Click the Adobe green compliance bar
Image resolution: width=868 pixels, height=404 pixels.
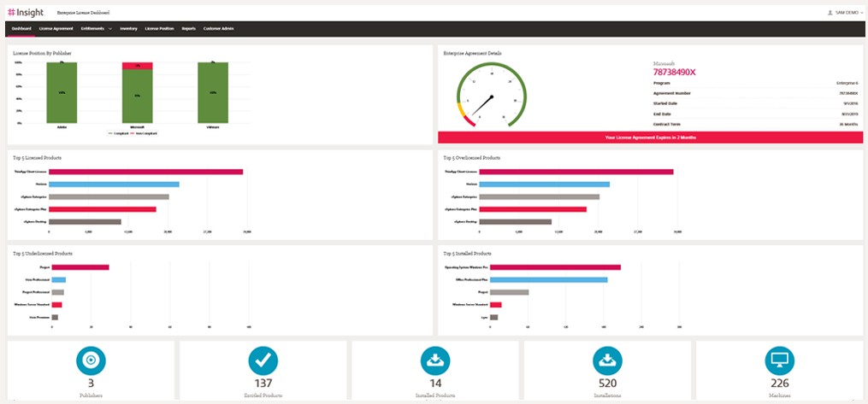62,93
